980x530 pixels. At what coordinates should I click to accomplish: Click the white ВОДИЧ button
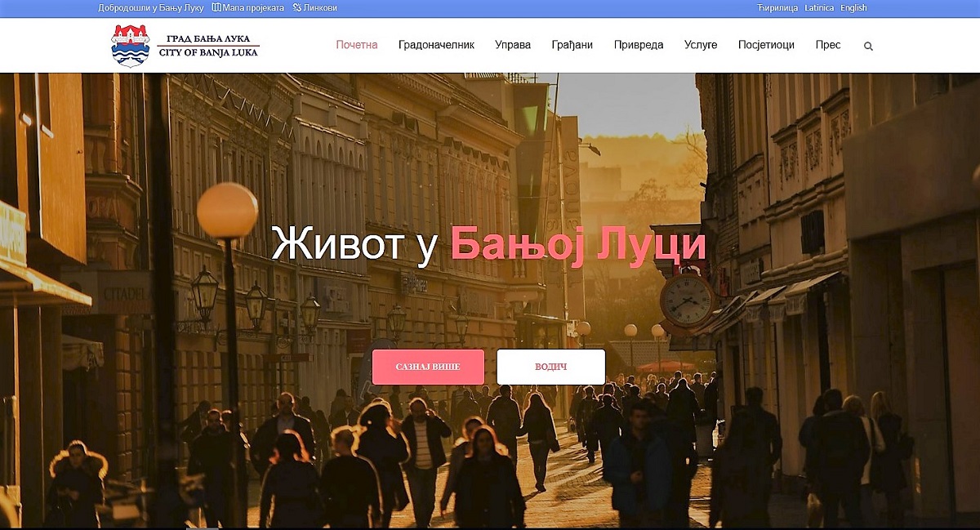tap(551, 367)
